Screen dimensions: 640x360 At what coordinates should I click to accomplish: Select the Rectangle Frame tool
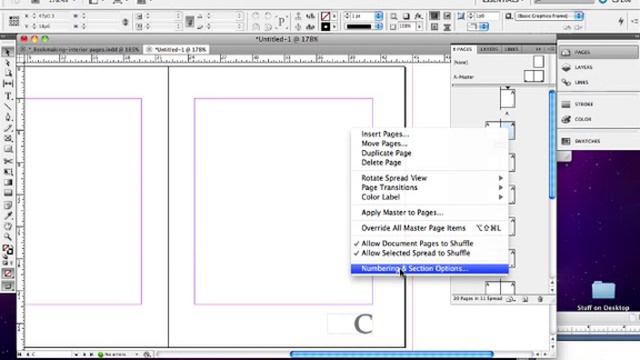(7, 138)
